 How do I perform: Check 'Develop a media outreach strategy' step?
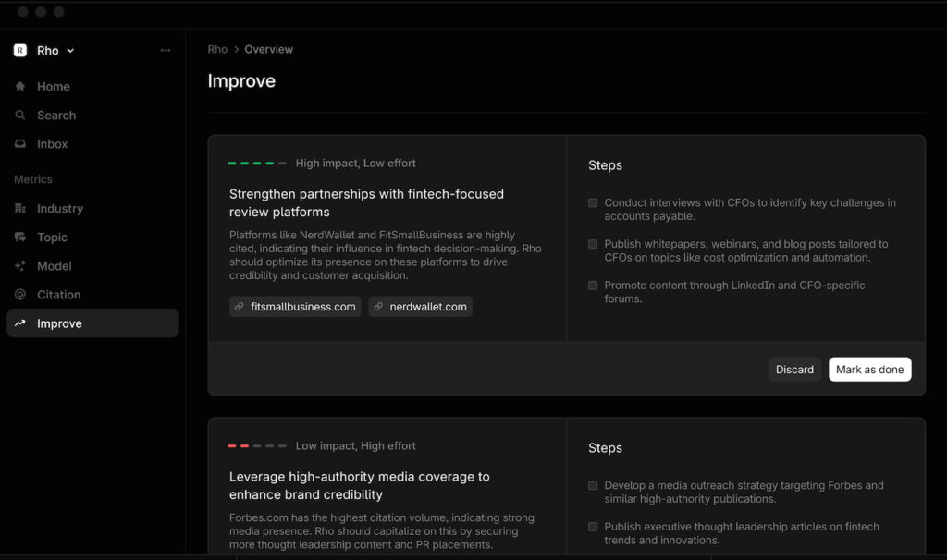[593, 485]
